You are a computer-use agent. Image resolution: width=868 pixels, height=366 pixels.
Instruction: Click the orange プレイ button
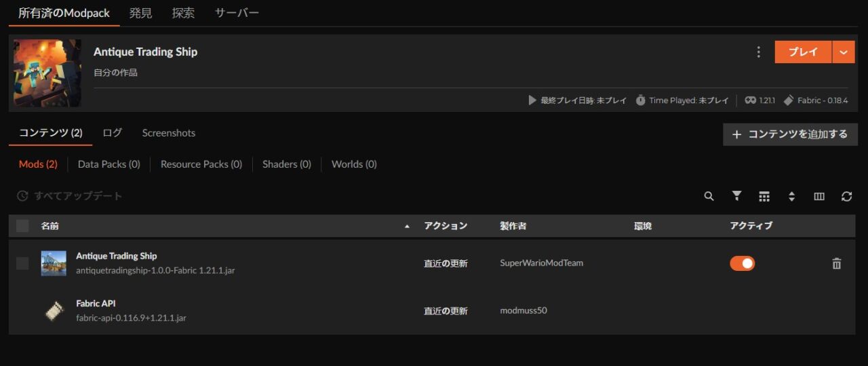[803, 52]
